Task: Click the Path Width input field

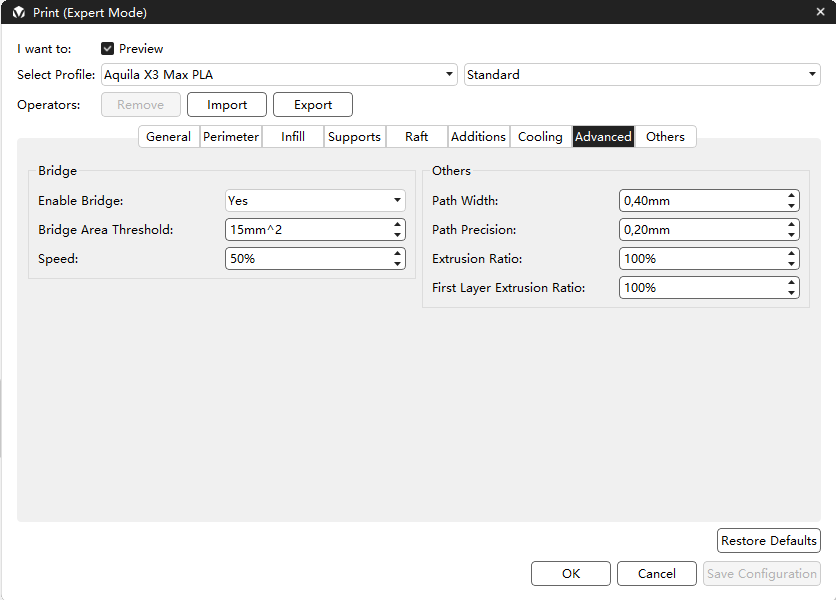Action: [700, 200]
